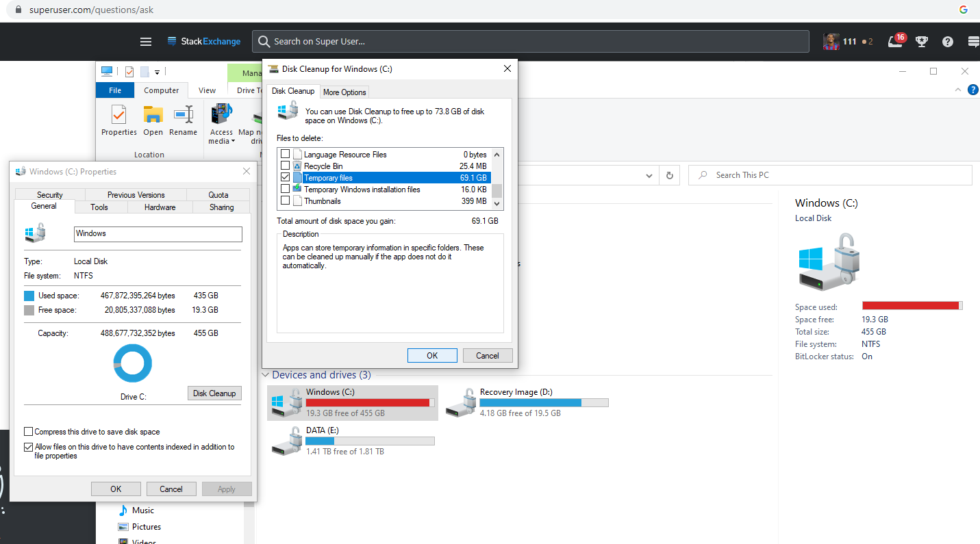Focus the Search on Super User field
Image resolution: width=980 pixels, height=544 pixels.
[x=530, y=42]
